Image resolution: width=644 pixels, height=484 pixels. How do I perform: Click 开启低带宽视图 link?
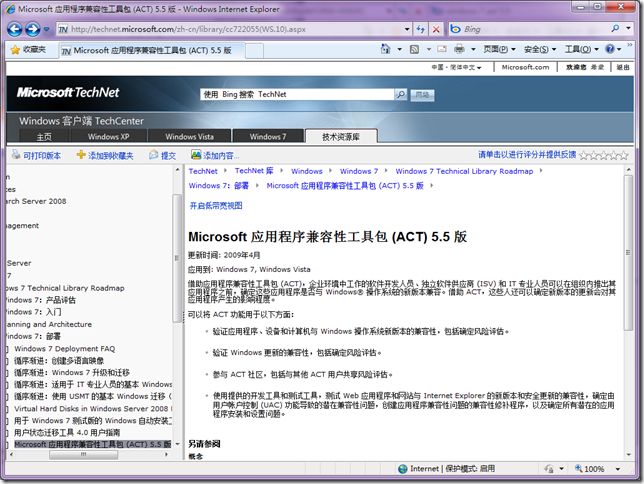coord(216,205)
